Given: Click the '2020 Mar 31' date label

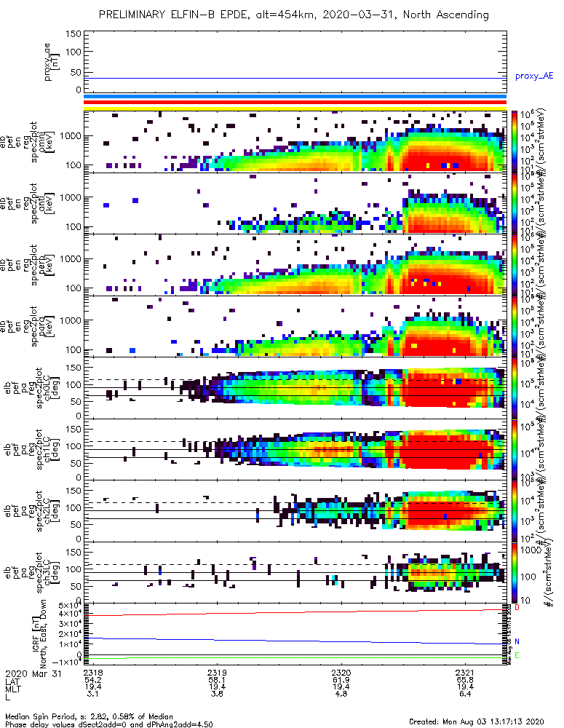Looking at the screenshot, I should pyautogui.click(x=33, y=673).
